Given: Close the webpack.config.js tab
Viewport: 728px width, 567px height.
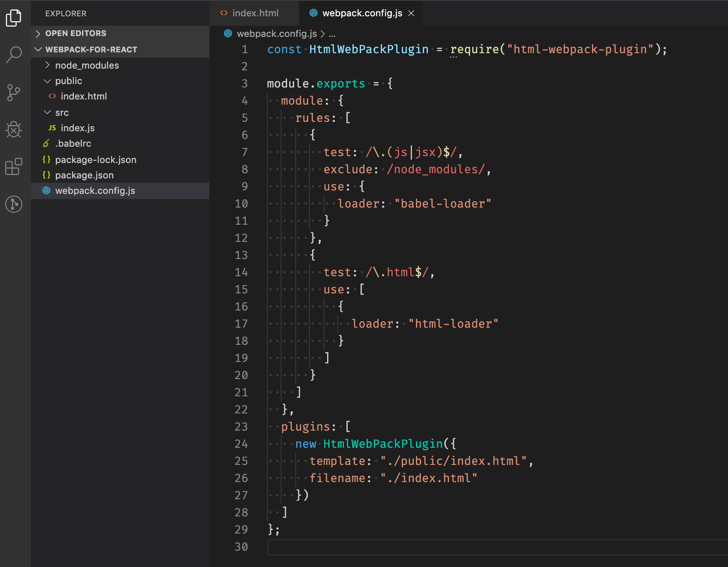Looking at the screenshot, I should (411, 13).
